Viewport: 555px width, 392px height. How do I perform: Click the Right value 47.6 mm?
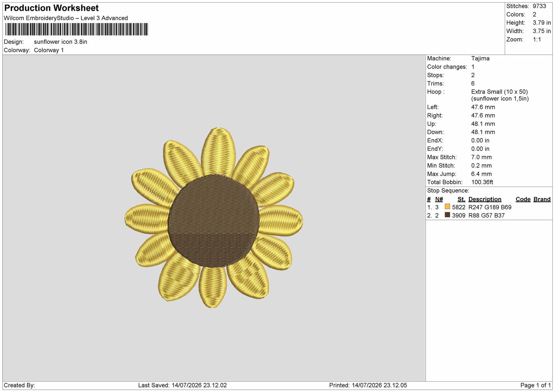(483, 116)
